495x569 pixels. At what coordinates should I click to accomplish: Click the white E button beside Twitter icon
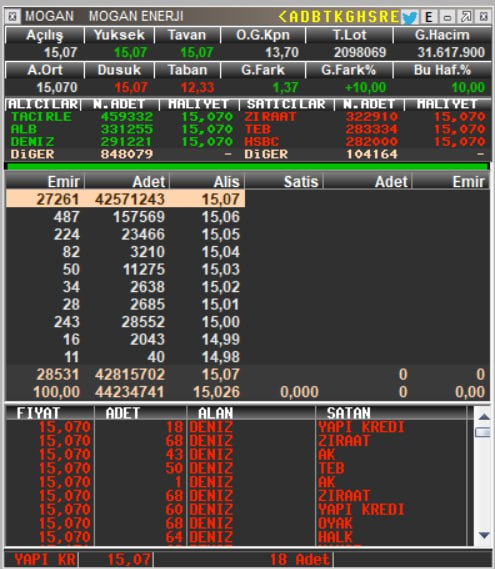coord(429,17)
